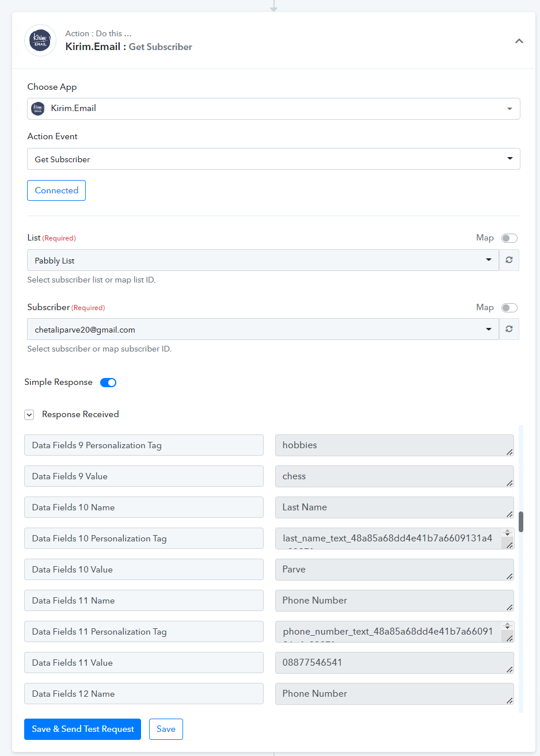Viewport: 540px width, 756px height.
Task: Disable the Simple Response toggle
Action: click(108, 383)
